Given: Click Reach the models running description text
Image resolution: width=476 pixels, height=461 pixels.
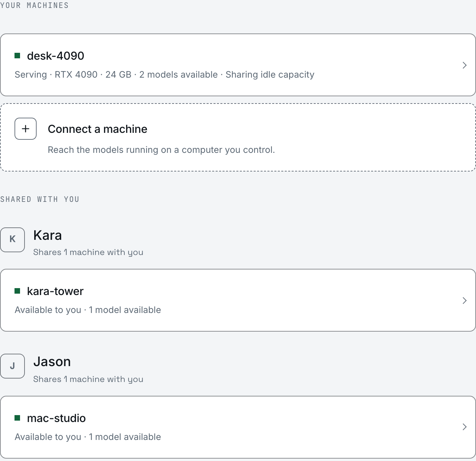Looking at the screenshot, I should click(161, 150).
